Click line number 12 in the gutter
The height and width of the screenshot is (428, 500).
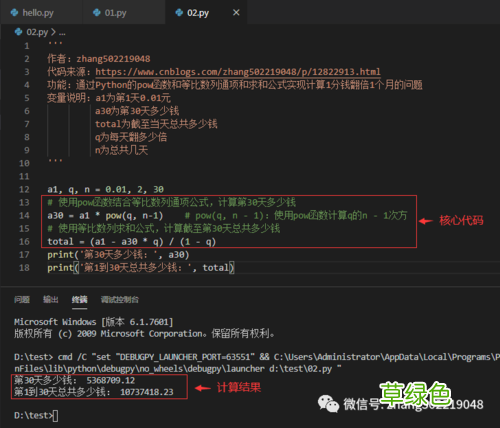(24, 189)
